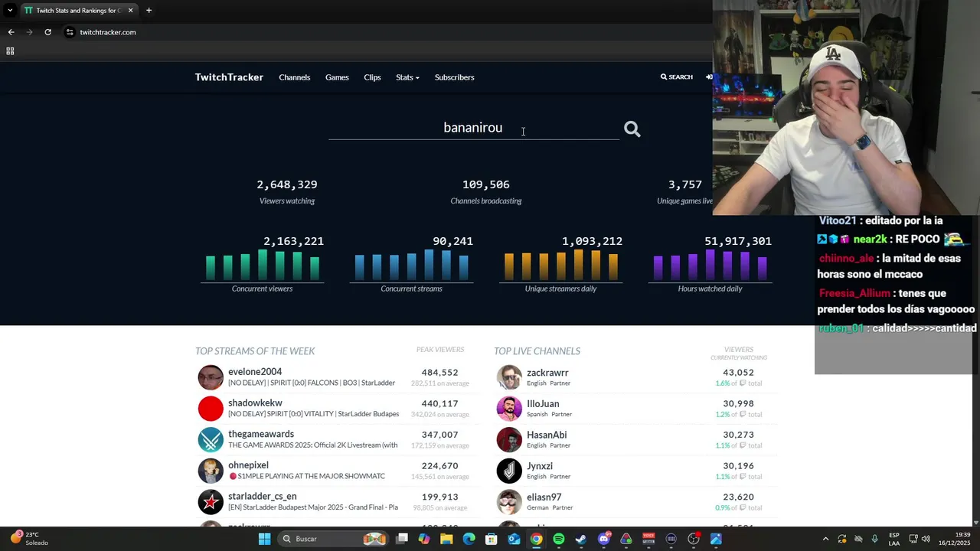Image resolution: width=980 pixels, height=551 pixels.
Task: Click the 2,648,329 viewers watching figure
Action: point(287,184)
